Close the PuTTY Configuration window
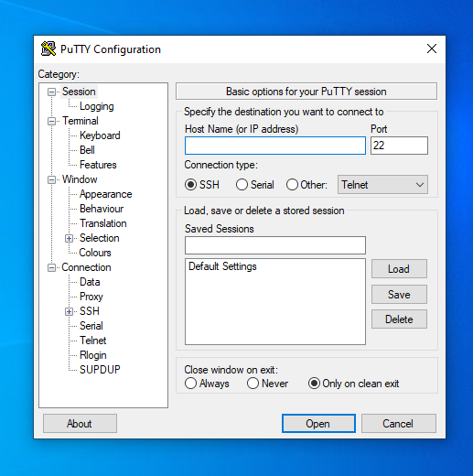473x476 pixels. 432,49
